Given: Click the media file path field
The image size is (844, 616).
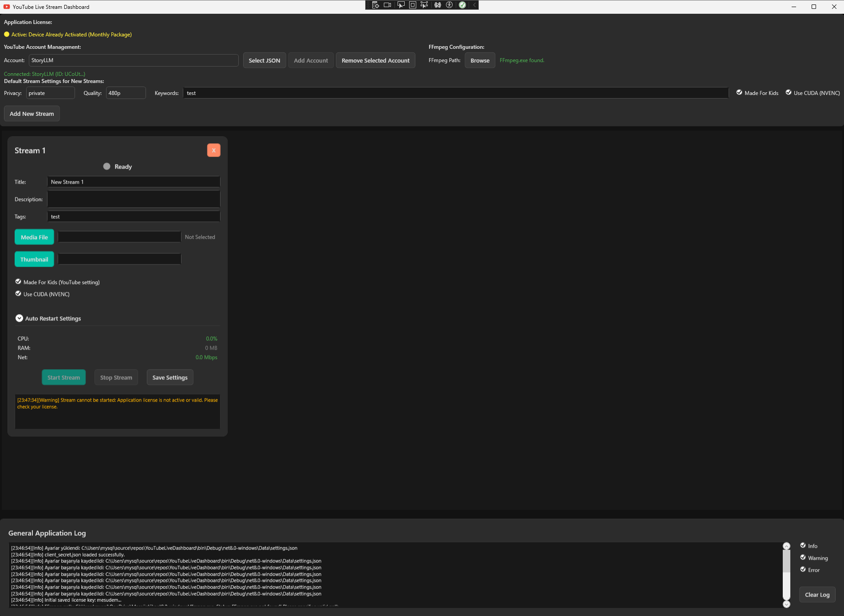Looking at the screenshot, I should click(x=119, y=237).
